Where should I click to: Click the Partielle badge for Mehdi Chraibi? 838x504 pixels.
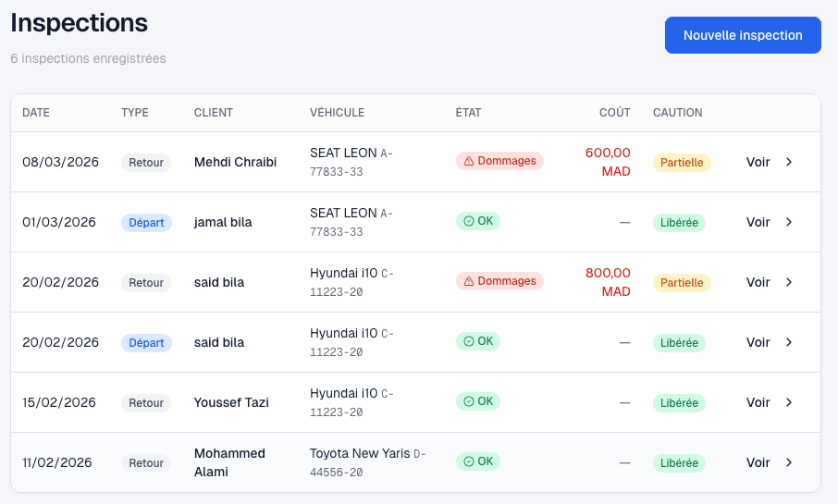682,163
